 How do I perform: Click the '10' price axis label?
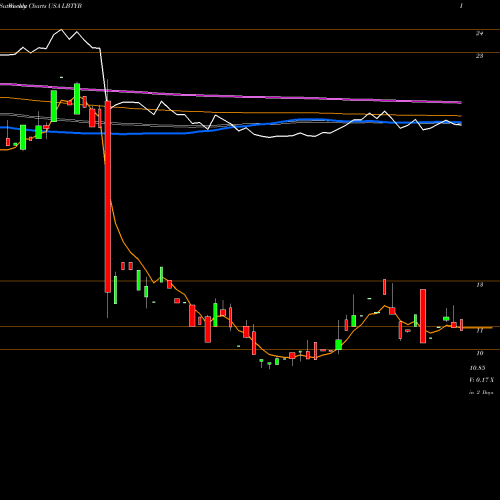pyautogui.click(x=480, y=353)
